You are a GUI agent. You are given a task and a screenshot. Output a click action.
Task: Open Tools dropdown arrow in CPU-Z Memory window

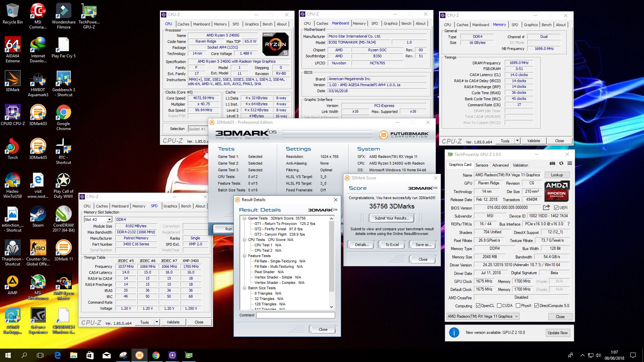pyautogui.click(x=517, y=141)
